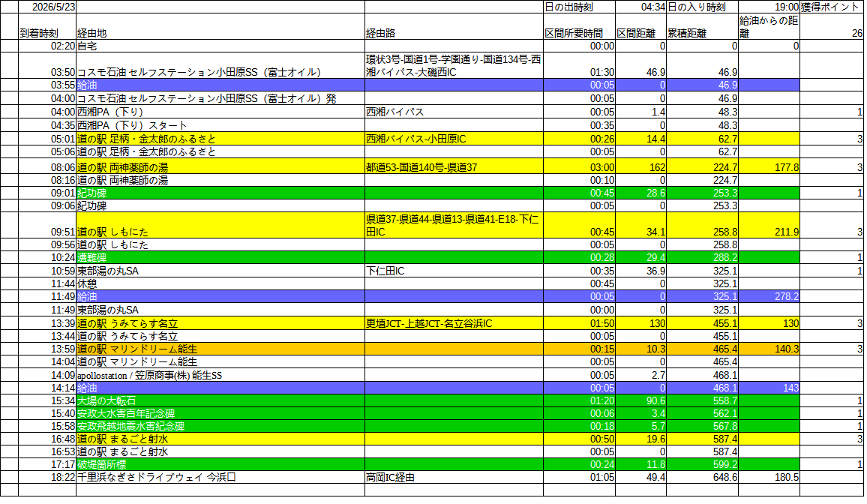
Task: Select the fuel distance 180.5 cell
Action: pos(769,477)
